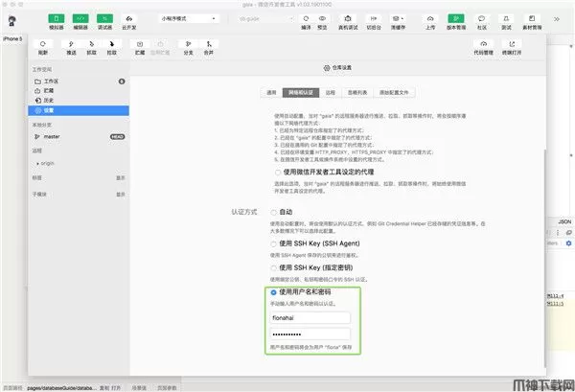The width and height of the screenshot is (575, 392).
Task: Select 使用用户名和密码 radio option
Action: click(x=273, y=292)
